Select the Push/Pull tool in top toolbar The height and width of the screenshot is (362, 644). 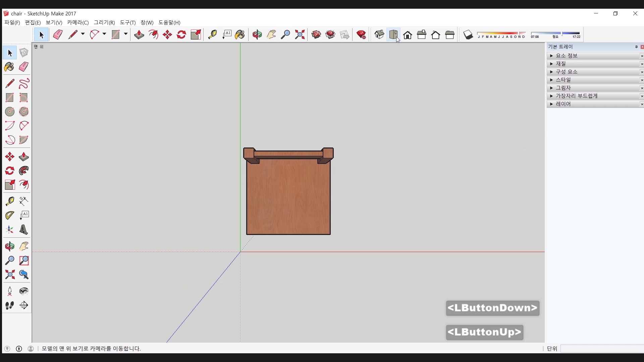pyautogui.click(x=139, y=35)
